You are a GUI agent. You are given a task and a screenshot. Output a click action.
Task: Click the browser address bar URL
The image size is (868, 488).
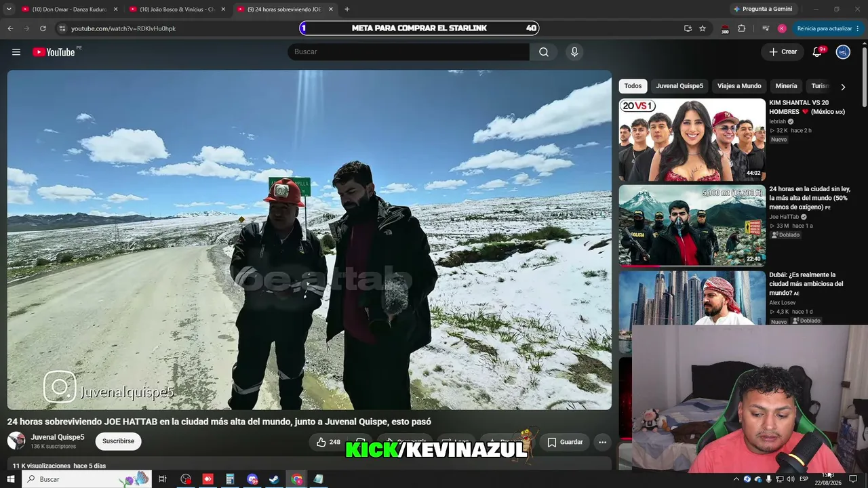[123, 28]
